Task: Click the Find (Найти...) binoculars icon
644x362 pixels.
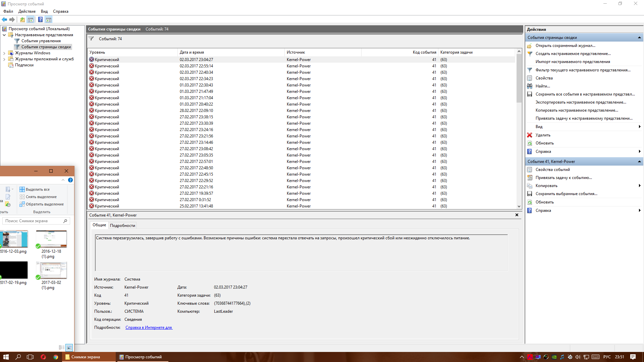Action: click(x=530, y=86)
